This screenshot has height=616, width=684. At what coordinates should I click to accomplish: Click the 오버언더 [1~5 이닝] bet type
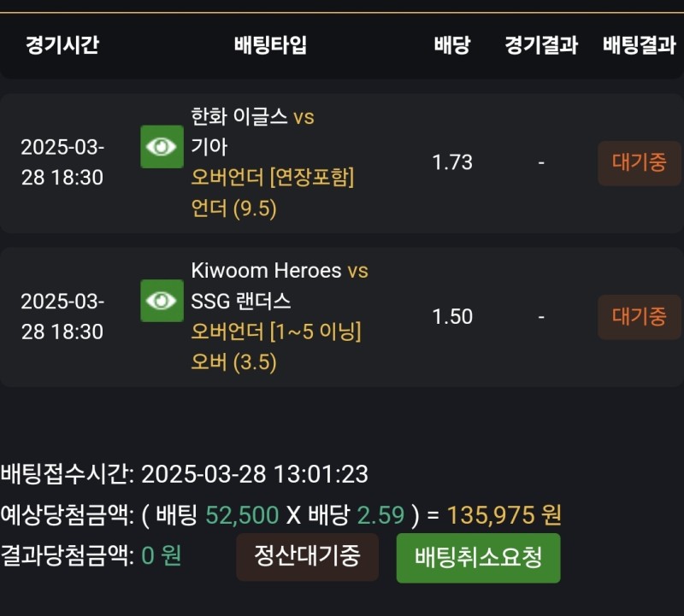[276, 331]
